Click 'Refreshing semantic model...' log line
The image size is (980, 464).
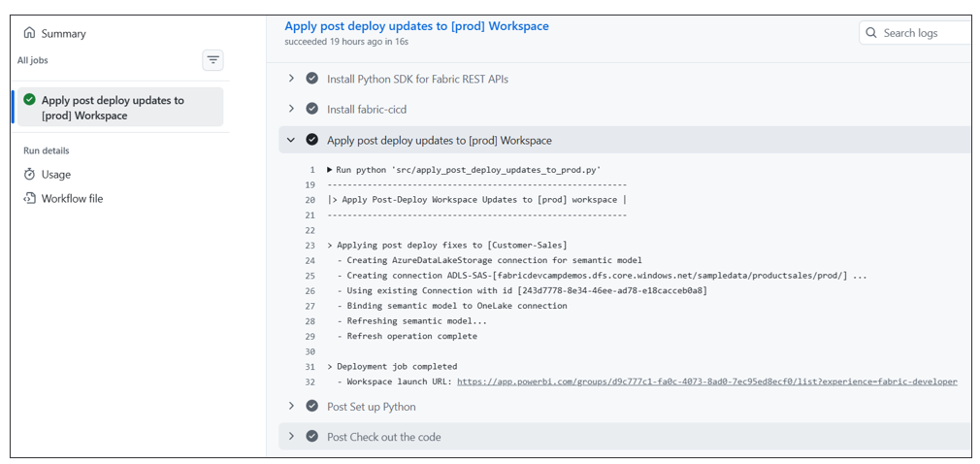point(411,320)
